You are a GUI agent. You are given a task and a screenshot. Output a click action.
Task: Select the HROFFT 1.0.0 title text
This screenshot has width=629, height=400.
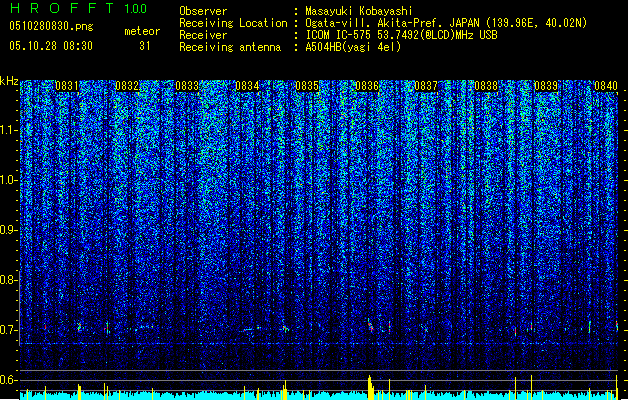[x=79, y=8]
